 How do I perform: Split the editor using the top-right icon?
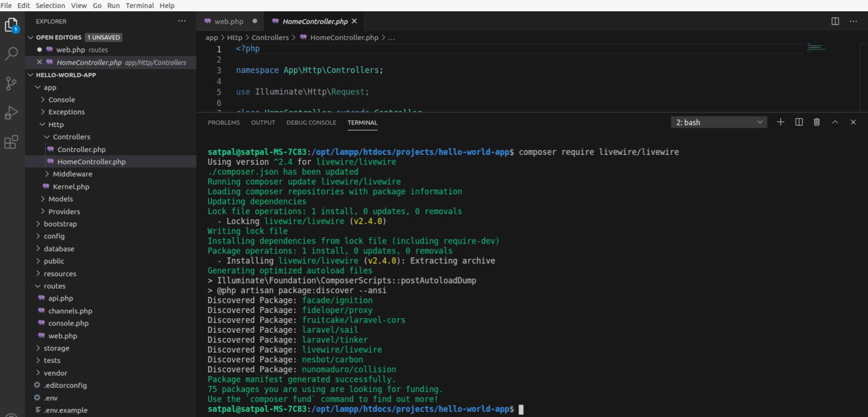coord(835,21)
